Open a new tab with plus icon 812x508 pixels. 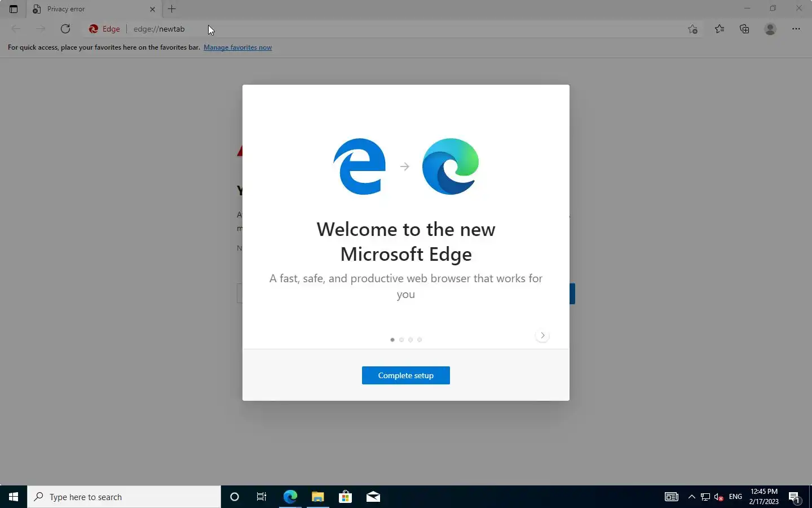[x=172, y=9]
